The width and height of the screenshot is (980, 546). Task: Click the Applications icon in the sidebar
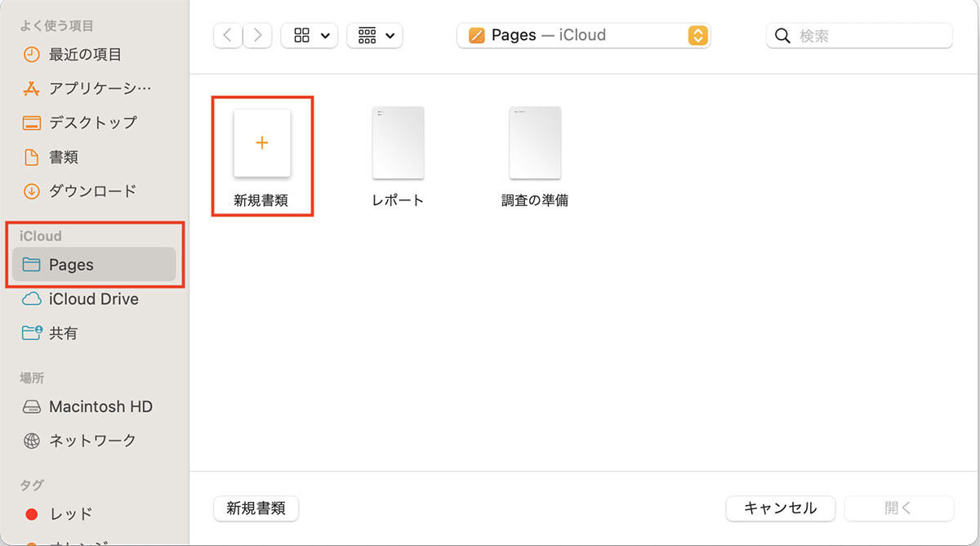click(32, 88)
